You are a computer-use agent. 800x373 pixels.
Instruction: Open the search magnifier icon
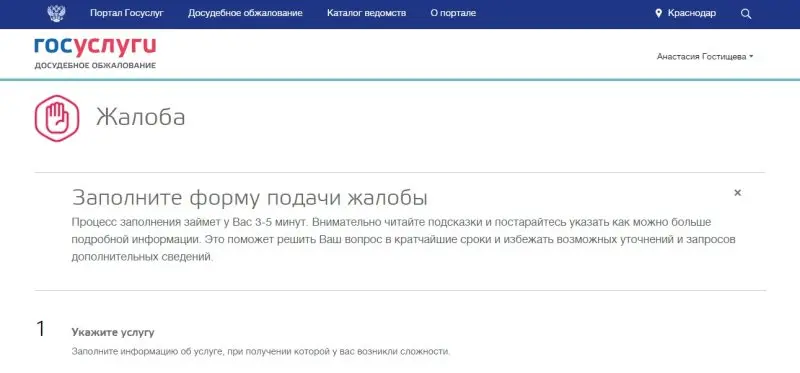coord(746,14)
